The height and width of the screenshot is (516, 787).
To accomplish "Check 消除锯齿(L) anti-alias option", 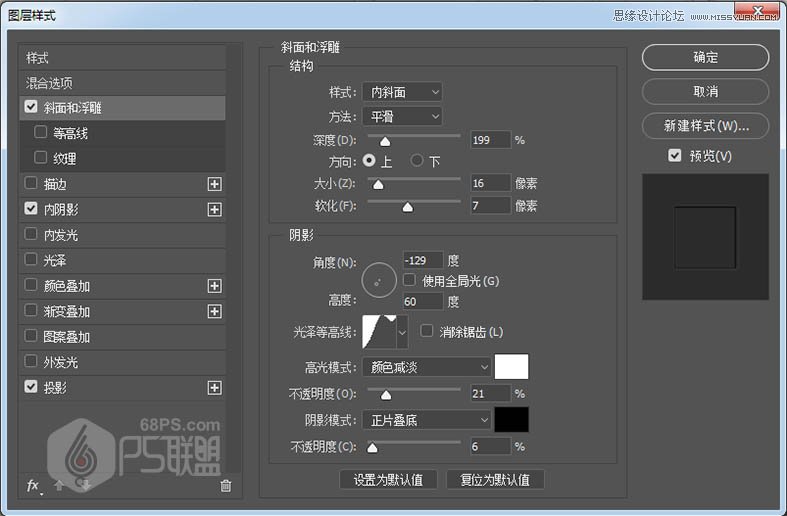I will pos(427,331).
